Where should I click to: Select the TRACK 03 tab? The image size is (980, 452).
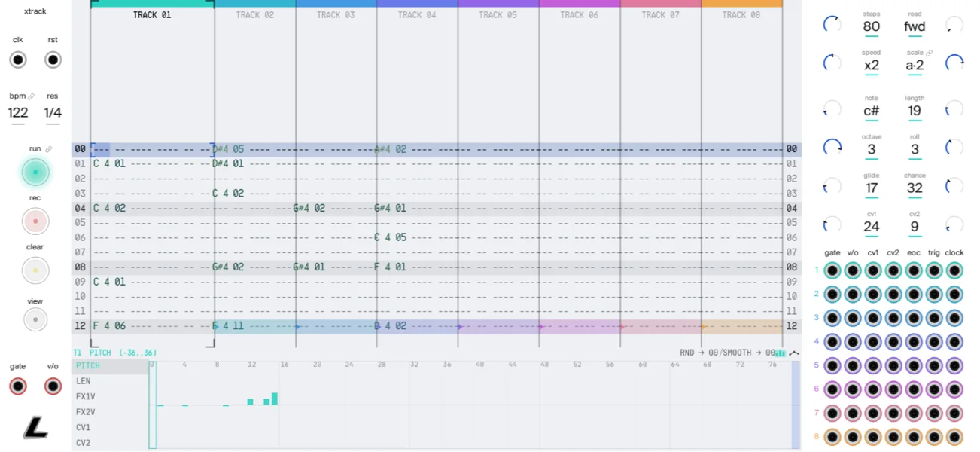coord(336,15)
